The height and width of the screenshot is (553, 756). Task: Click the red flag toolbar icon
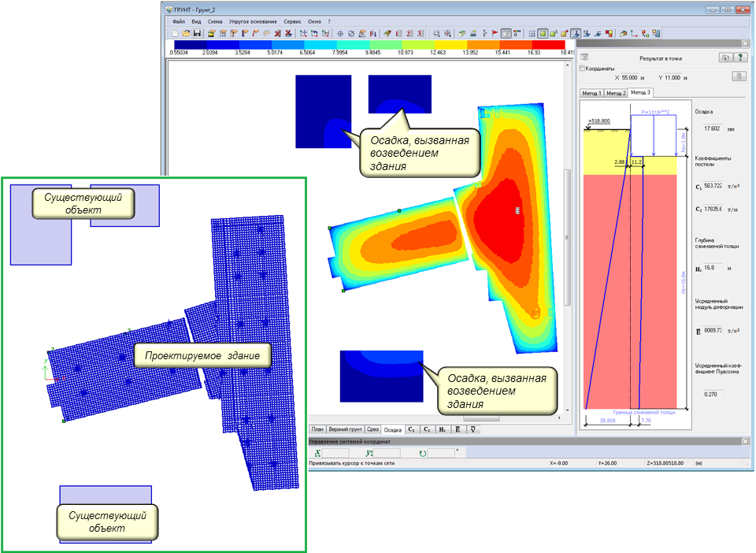(x=495, y=34)
